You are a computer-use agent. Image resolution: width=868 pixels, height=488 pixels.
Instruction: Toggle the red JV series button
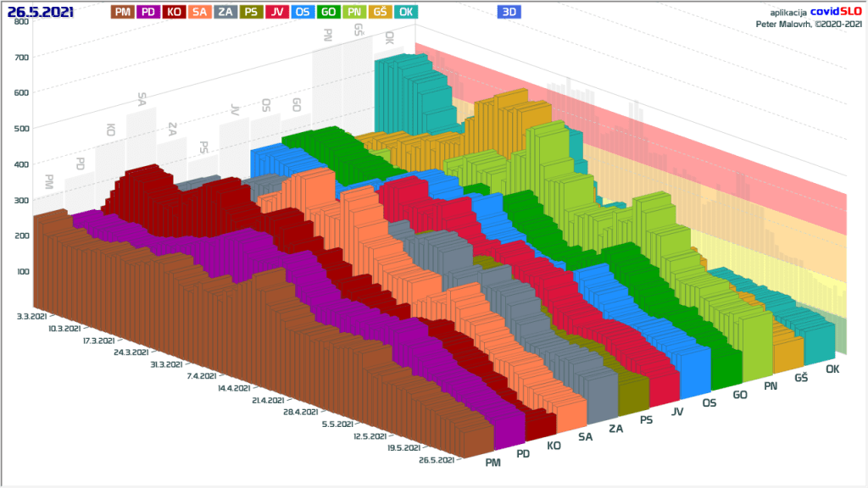tap(277, 12)
